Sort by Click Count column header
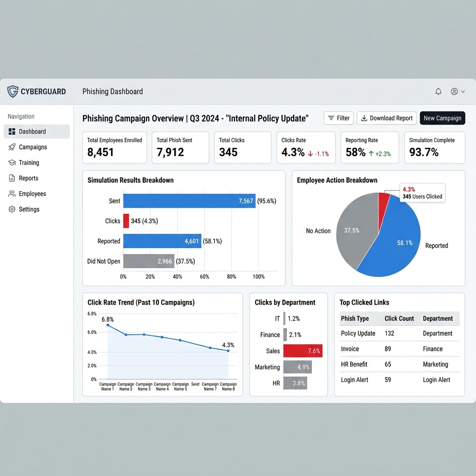This screenshot has width=476, height=476. [399, 318]
